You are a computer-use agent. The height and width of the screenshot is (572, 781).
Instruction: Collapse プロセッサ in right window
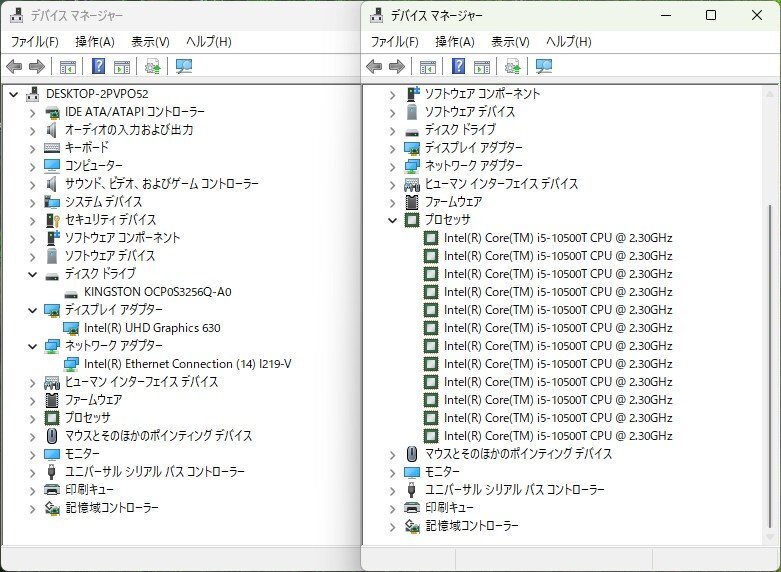[392, 220]
